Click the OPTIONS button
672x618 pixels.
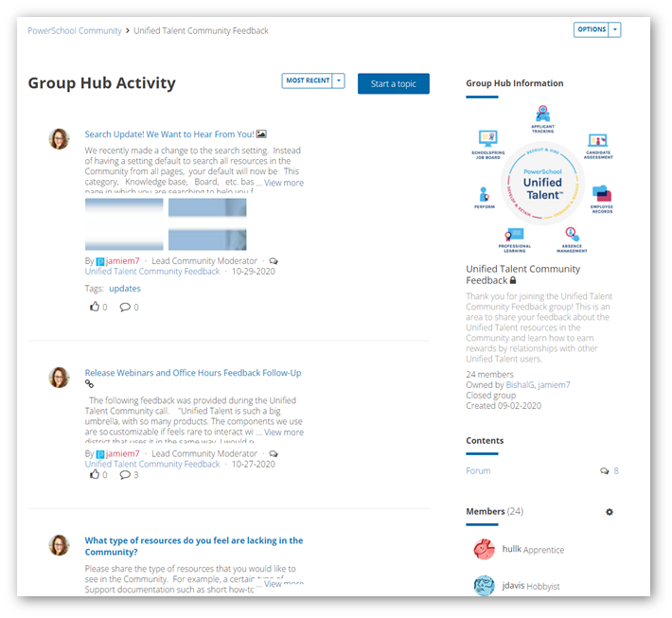point(592,29)
